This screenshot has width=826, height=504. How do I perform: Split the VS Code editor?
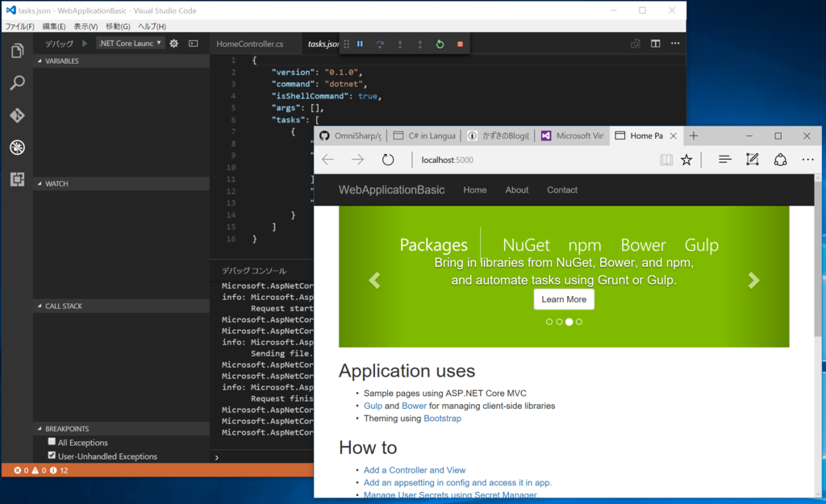655,44
